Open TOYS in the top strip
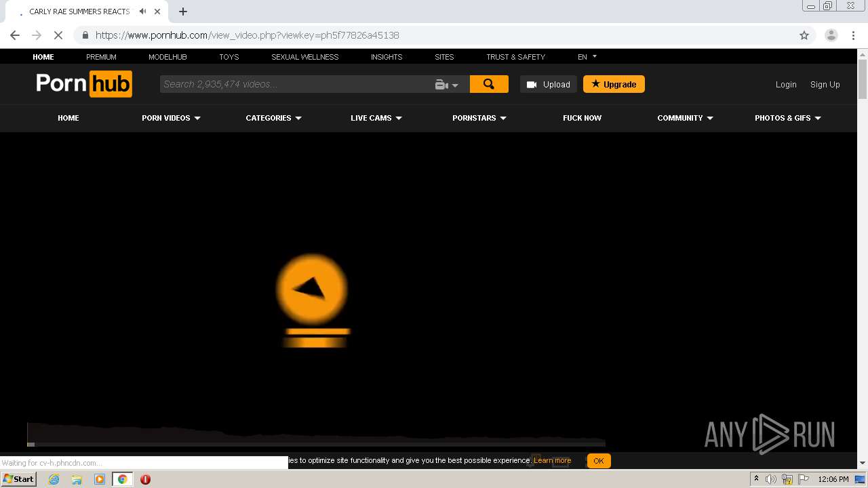 tap(229, 57)
